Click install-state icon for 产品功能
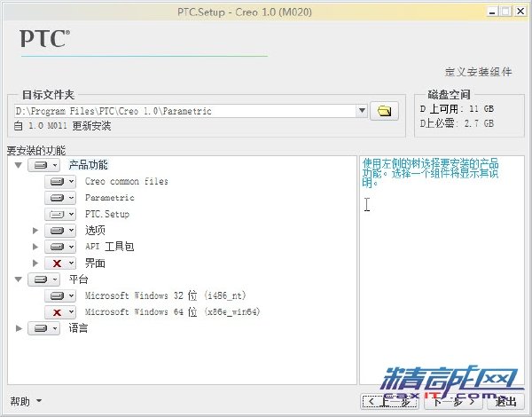Screen dimensions: 532x417 [41, 165]
